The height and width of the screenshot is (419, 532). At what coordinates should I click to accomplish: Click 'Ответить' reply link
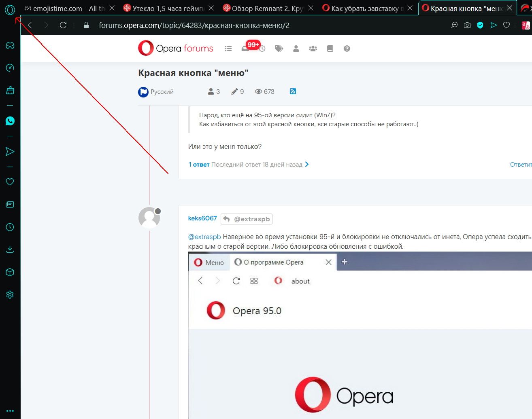521,164
